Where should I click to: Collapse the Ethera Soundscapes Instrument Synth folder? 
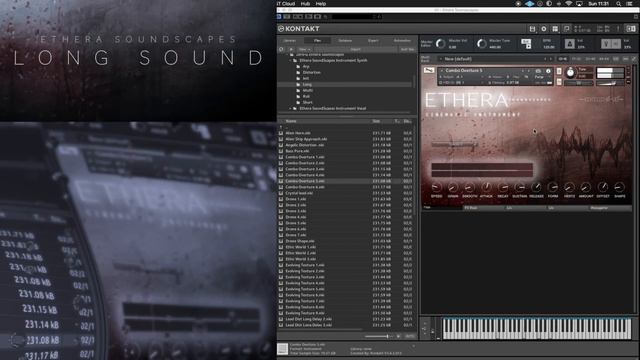(x=291, y=60)
